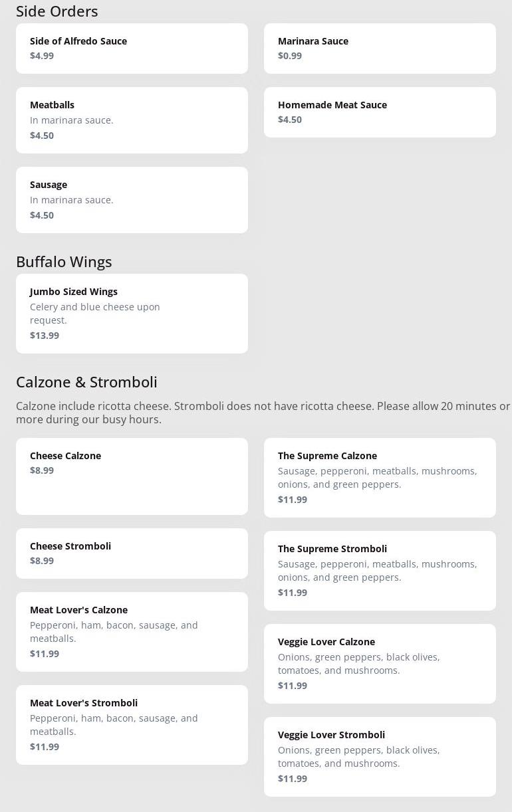
Task: Click the Calzone ricotta cheese description text
Action: [263, 413]
